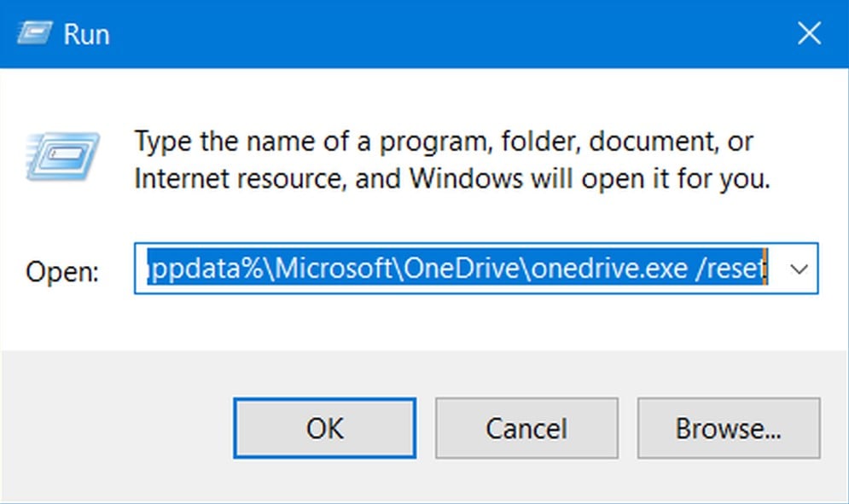Close the Run dialog with the X
Image resolution: width=849 pixels, height=504 pixels.
[808, 33]
